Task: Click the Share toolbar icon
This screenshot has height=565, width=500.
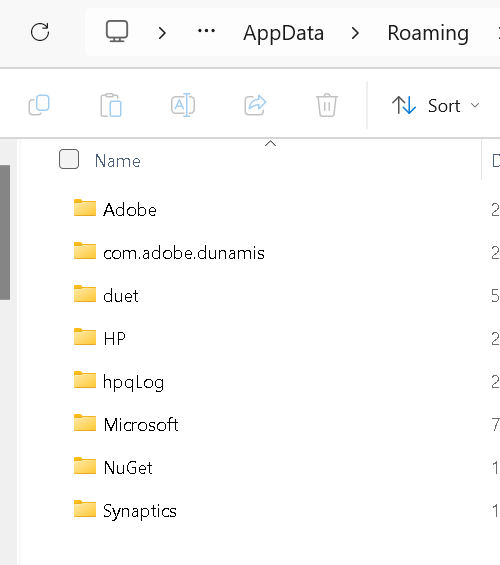Action: [x=255, y=105]
